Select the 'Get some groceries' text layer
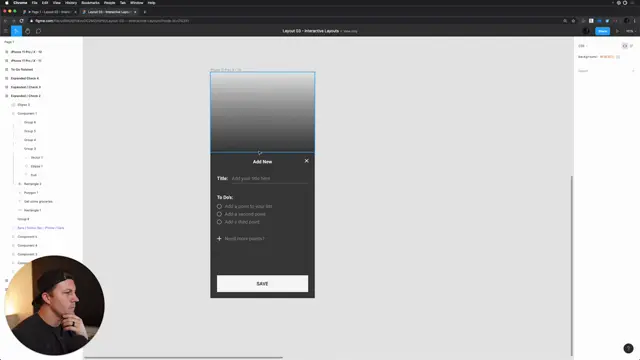640x360 pixels. click(38, 202)
